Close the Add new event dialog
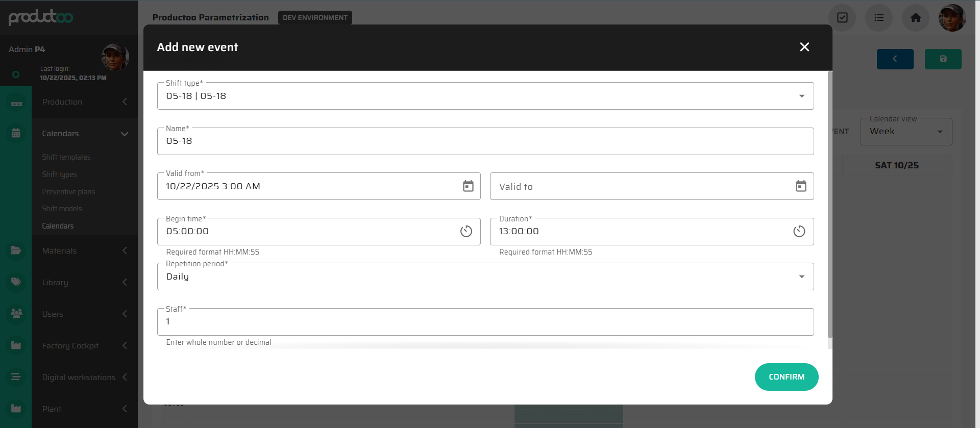 [x=804, y=47]
